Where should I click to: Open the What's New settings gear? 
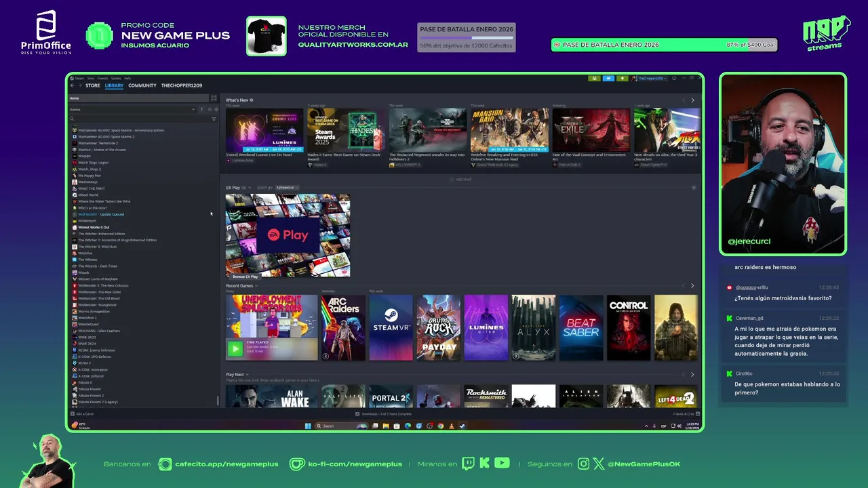(x=252, y=100)
